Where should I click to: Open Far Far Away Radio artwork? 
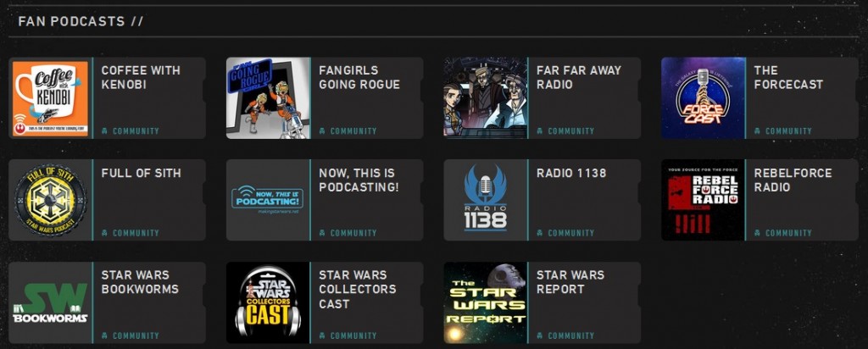pyautogui.click(x=486, y=98)
